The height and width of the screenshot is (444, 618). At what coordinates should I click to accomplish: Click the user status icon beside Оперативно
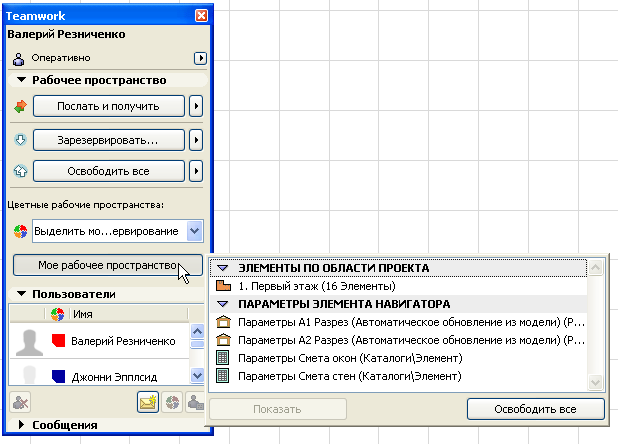point(18,59)
